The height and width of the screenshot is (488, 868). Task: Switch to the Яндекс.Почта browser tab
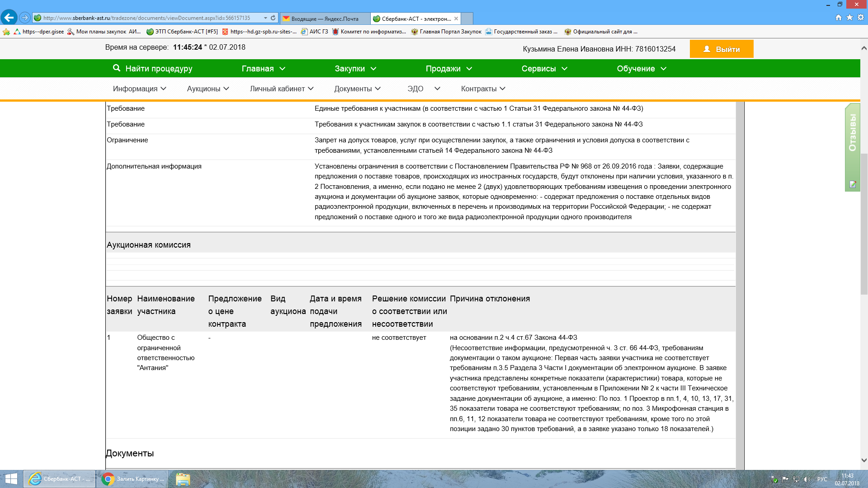pos(324,19)
